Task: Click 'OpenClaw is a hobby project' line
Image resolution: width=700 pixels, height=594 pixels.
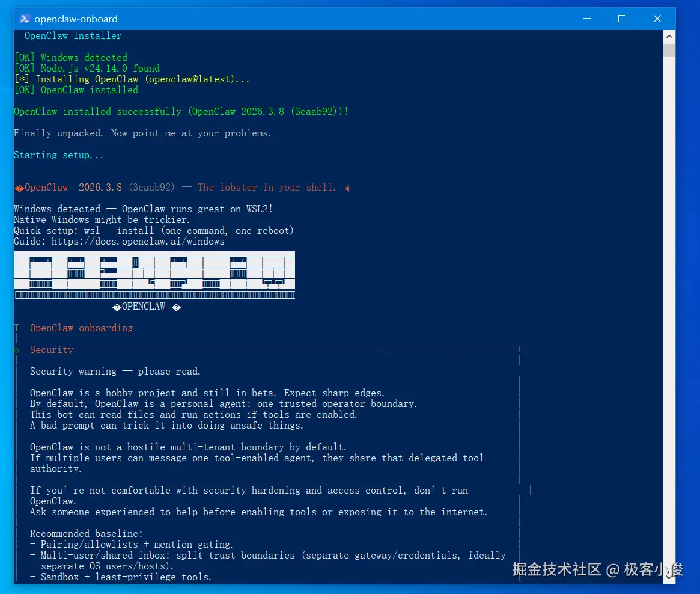Action: [207, 393]
